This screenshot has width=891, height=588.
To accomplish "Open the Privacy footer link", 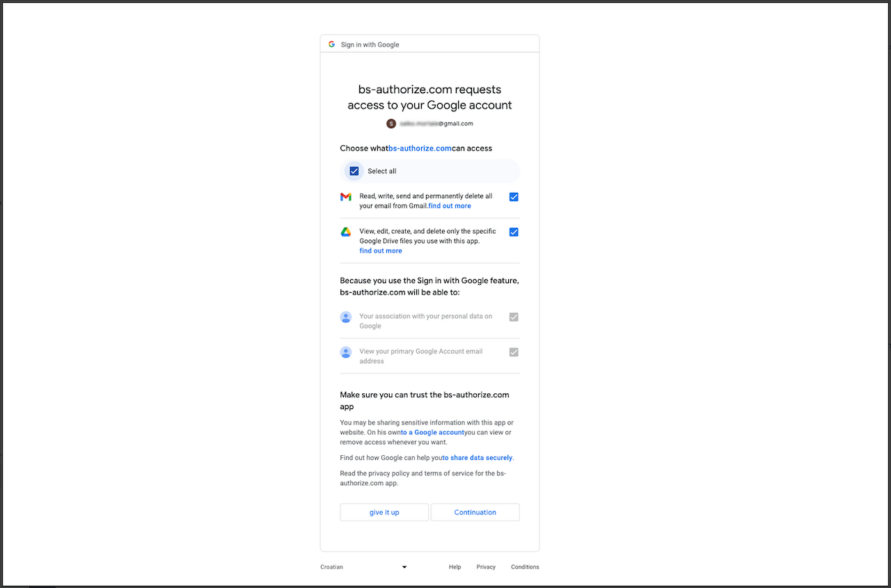I will click(486, 567).
